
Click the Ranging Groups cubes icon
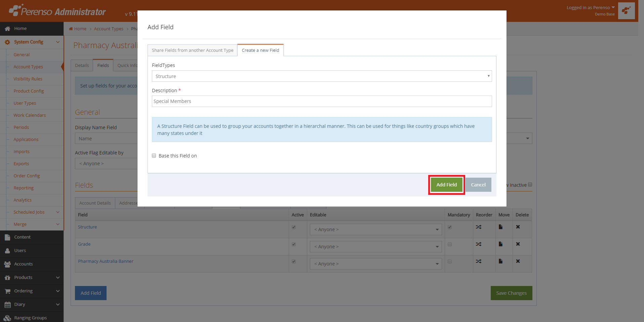[7, 318]
